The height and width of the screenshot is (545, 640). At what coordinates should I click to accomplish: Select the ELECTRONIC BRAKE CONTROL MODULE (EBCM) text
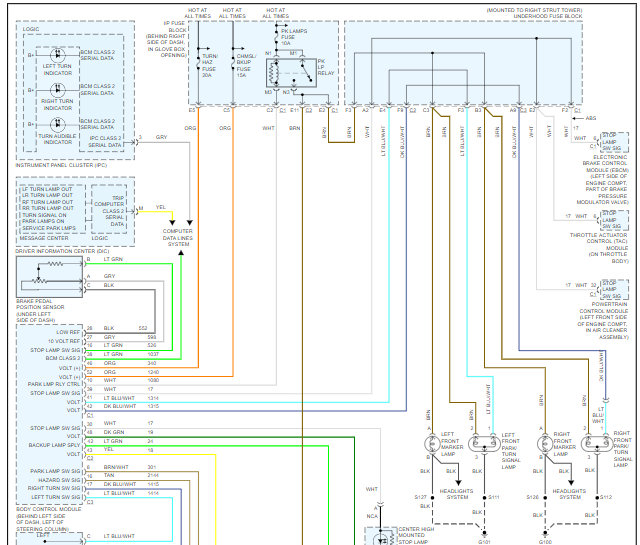[605, 163]
